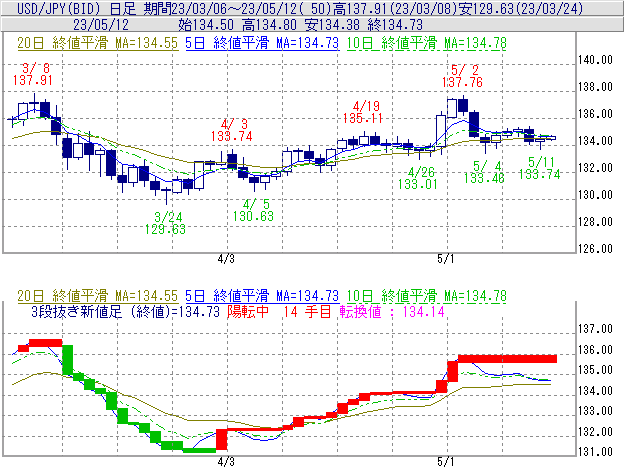The width and height of the screenshot is (624, 475).
Task: Click the 137.00 axis label in lower chart
Action: coord(595,329)
